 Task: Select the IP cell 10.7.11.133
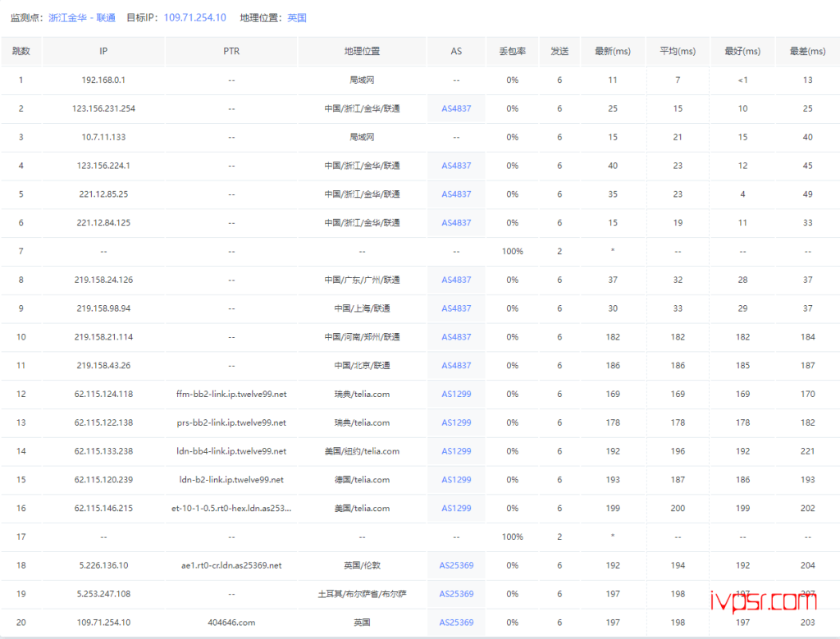pos(103,137)
